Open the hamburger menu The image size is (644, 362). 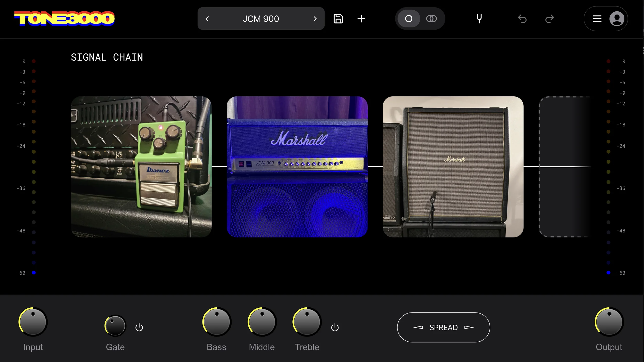[x=597, y=19]
